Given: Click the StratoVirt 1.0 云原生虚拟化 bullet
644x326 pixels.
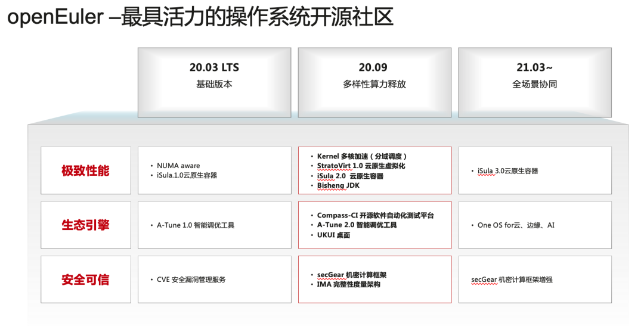Looking at the screenshot, I should 361,166.
